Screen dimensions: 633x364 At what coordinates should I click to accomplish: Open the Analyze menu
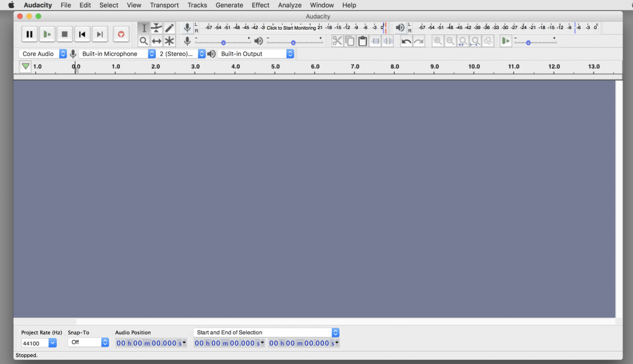pyautogui.click(x=290, y=5)
